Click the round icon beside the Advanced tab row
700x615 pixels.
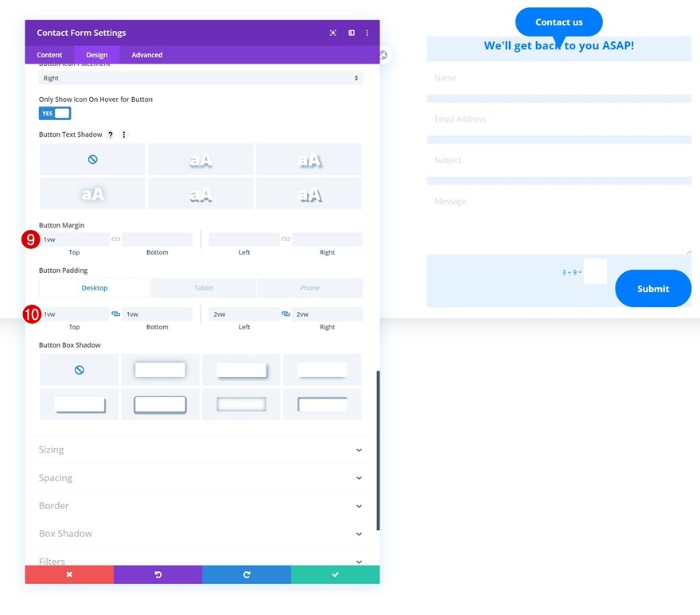pos(383,55)
